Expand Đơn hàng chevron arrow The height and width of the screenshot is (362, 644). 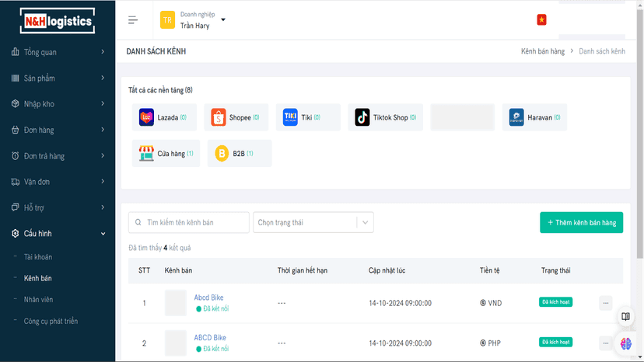[x=103, y=130]
